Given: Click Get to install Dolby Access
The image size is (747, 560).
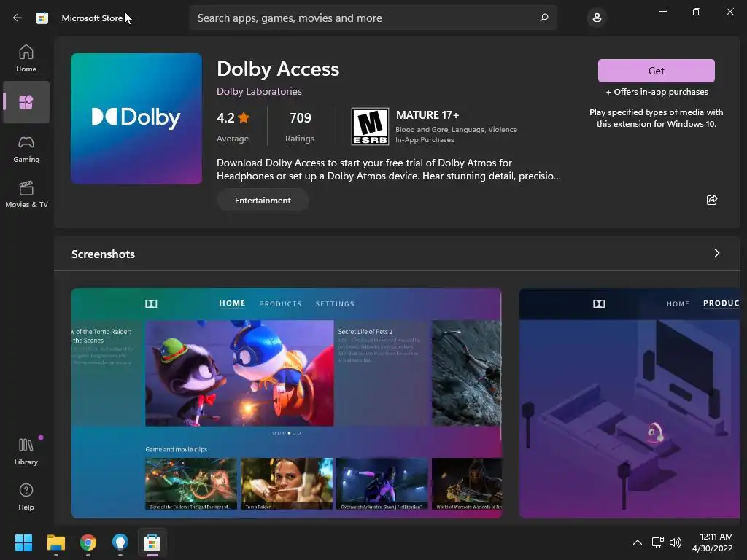Looking at the screenshot, I should coord(656,71).
